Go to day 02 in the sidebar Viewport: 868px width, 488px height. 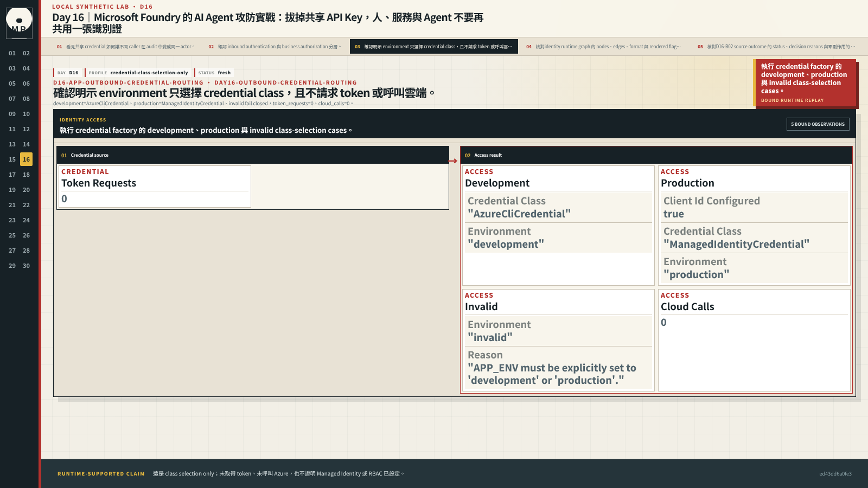26,53
